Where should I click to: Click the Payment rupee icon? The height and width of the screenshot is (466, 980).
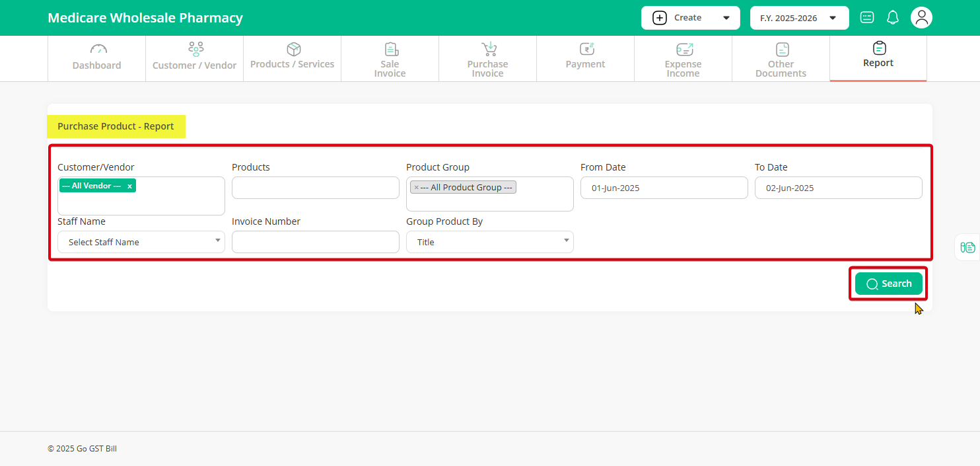(586, 49)
